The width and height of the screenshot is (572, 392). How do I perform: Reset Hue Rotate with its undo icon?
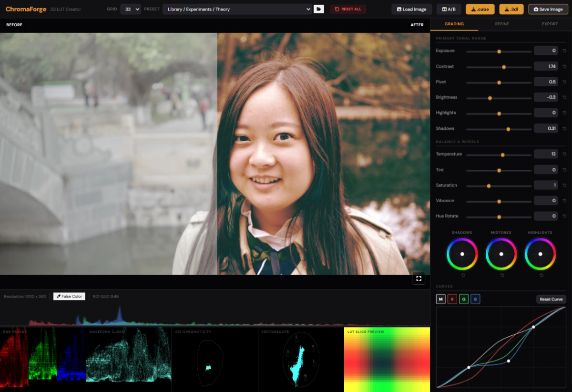click(x=564, y=216)
